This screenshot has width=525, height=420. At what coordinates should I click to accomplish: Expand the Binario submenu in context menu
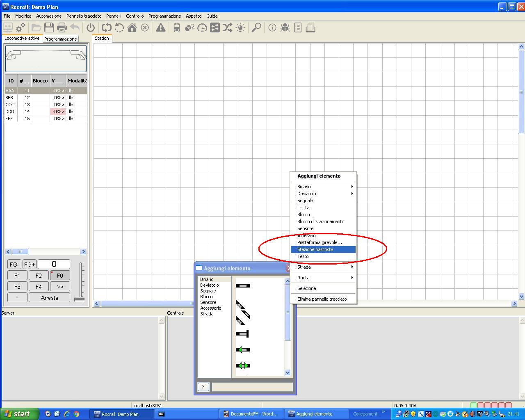(x=323, y=187)
